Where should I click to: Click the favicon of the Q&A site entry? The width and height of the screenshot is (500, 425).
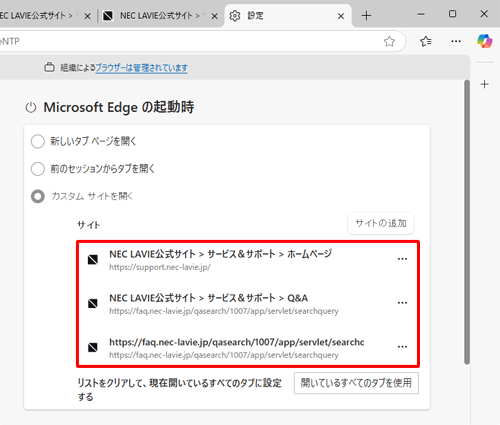(93, 303)
